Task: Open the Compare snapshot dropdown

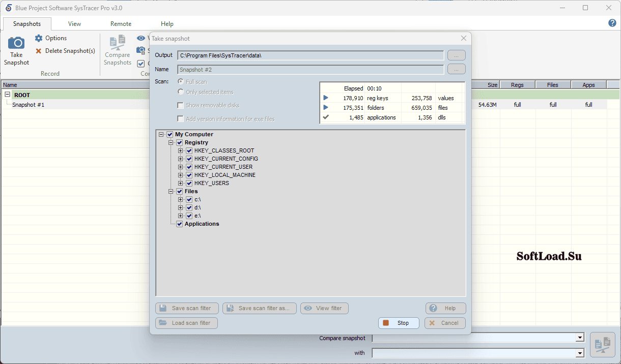Action: (x=580, y=338)
